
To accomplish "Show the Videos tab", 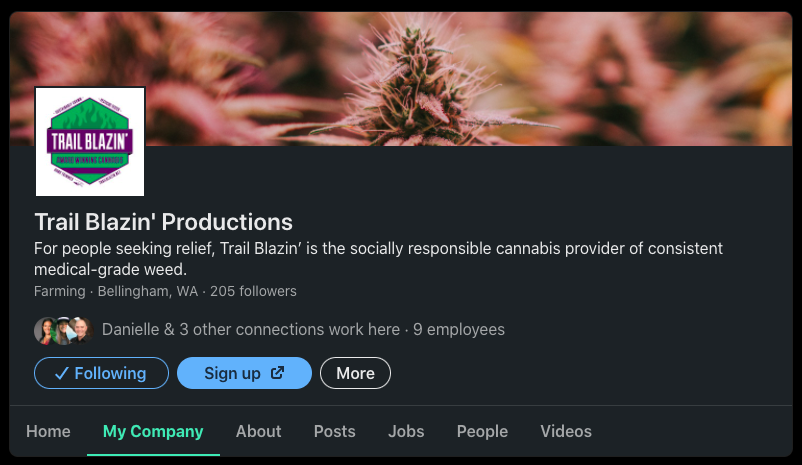I will (x=566, y=431).
